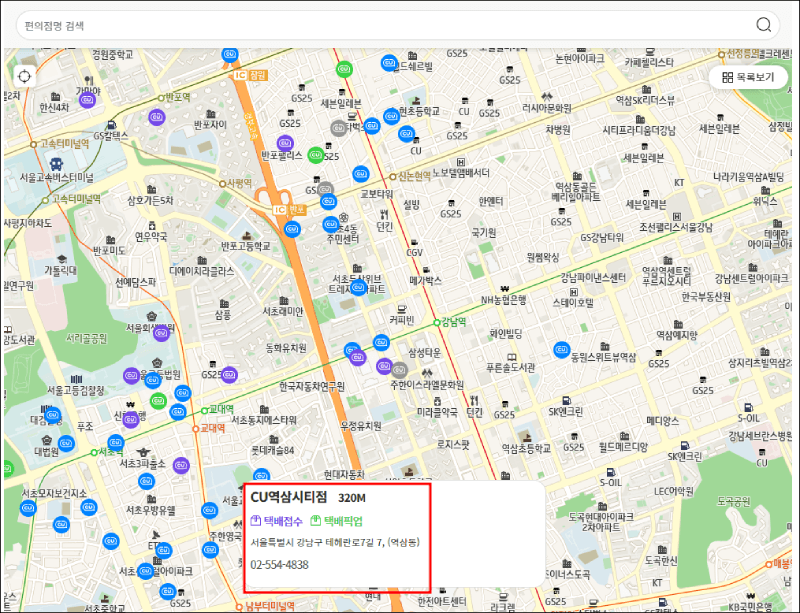Select gray marker above 주한이스라엘문화원
Viewport: 800px width, 613px height.
coord(399,370)
